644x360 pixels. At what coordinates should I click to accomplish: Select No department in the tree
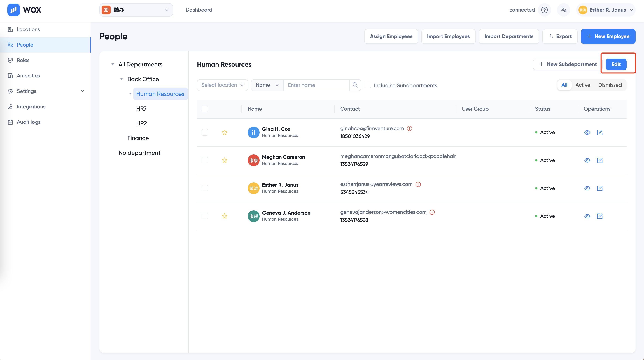click(139, 153)
